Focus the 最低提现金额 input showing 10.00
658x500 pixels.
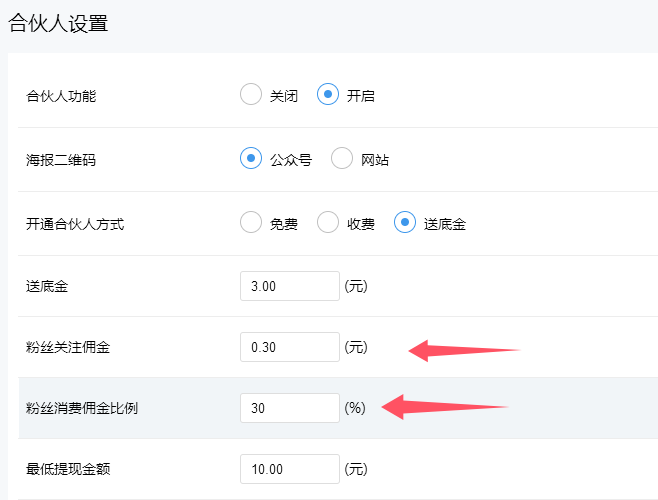tap(290, 469)
